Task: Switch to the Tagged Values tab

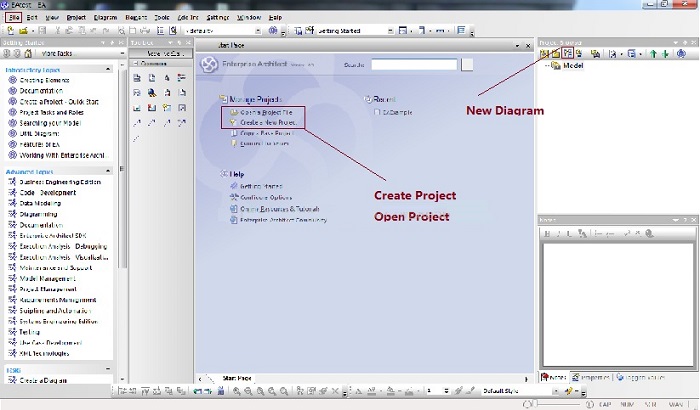Action: (640, 377)
